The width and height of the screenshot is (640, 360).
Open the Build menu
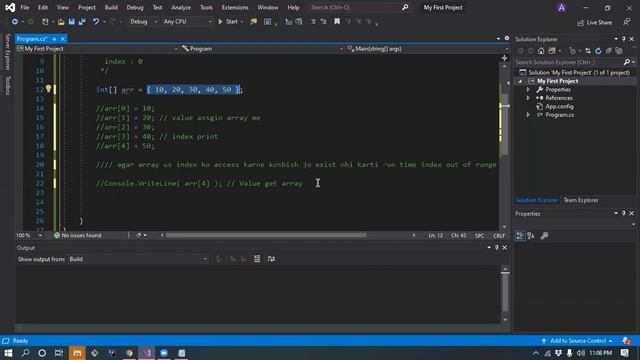click(111, 8)
